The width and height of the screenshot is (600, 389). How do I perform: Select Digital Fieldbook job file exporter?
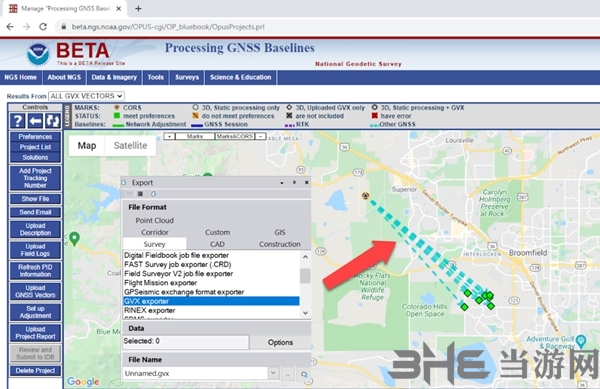click(x=211, y=255)
